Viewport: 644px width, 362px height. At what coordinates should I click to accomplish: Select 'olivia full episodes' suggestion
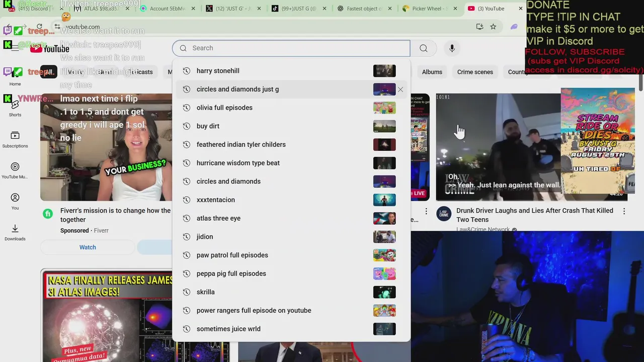[x=291, y=108]
